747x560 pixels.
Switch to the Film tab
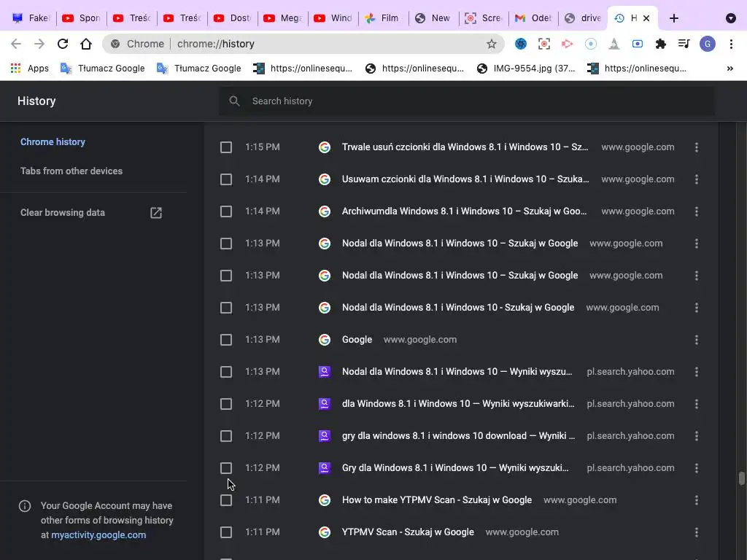point(383,18)
